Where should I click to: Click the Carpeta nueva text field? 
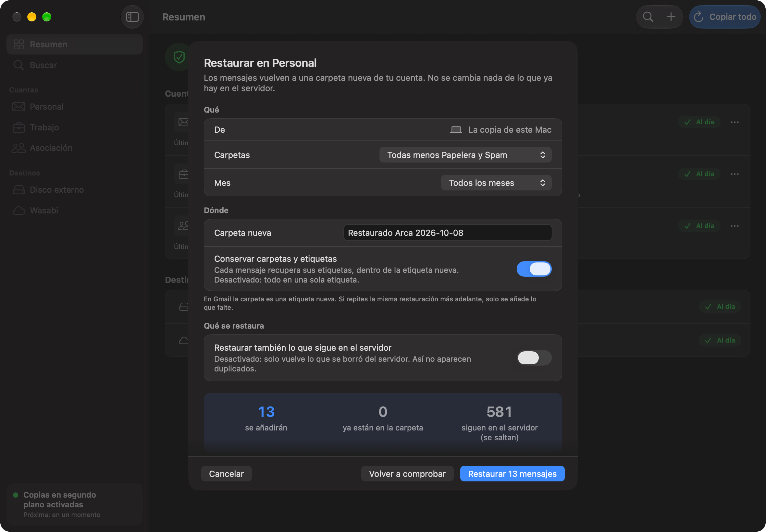coord(448,233)
